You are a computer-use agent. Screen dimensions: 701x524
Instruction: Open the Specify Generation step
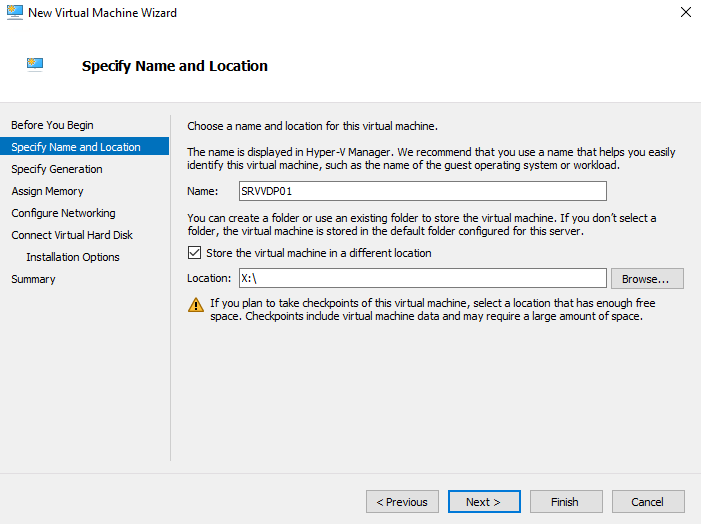[57, 169]
